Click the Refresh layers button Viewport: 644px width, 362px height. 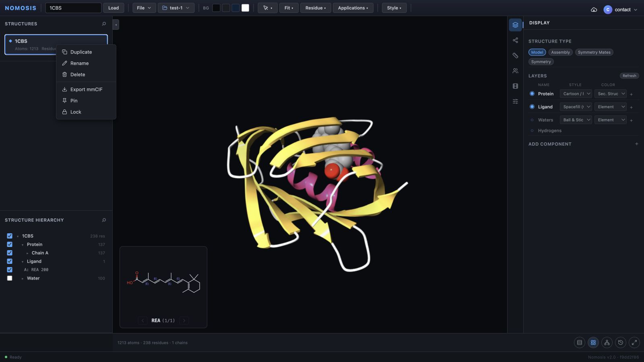click(x=629, y=76)
